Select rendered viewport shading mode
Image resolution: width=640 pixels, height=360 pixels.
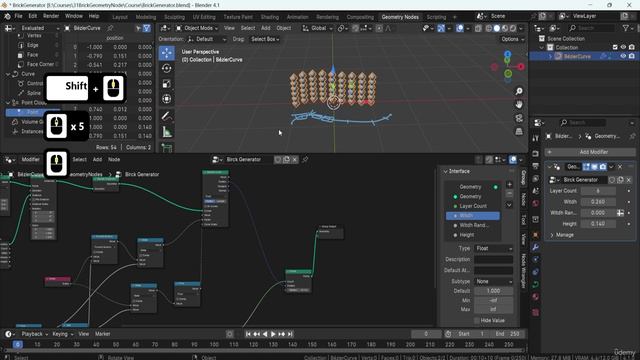513,28
